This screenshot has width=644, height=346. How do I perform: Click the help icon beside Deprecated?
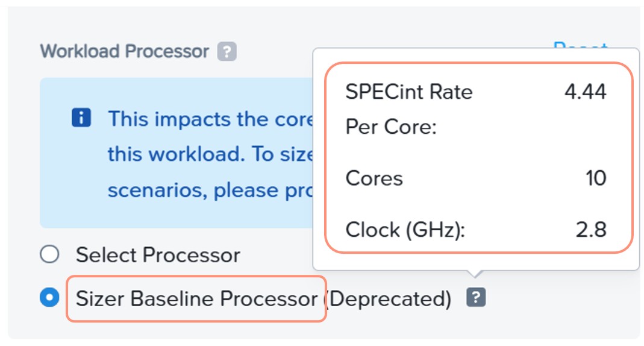click(476, 297)
